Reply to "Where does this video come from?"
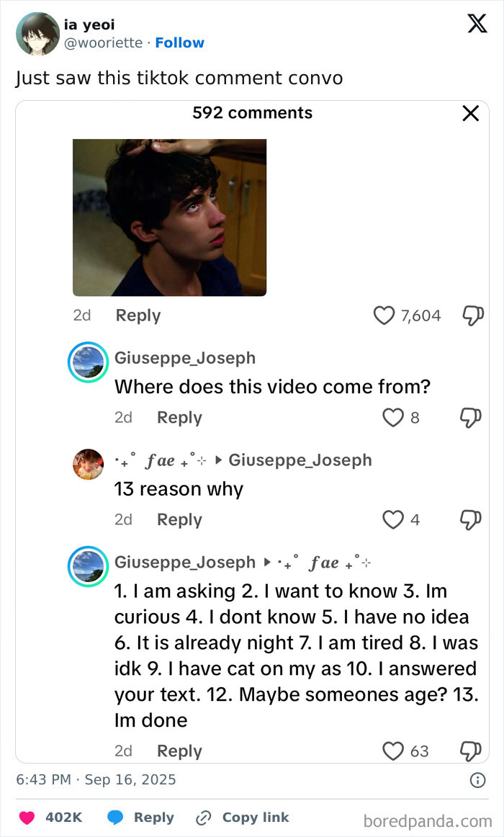This screenshot has height=837, width=504. (179, 418)
